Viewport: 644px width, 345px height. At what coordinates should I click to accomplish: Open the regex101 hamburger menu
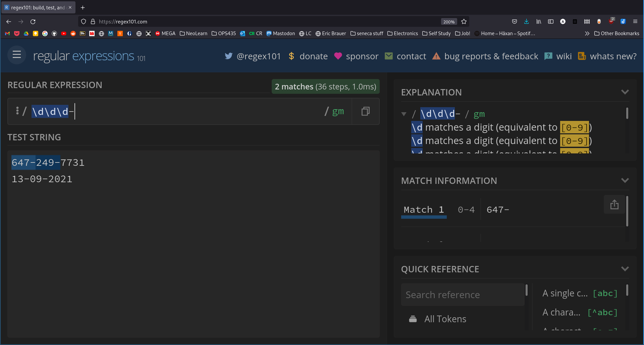(x=17, y=55)
